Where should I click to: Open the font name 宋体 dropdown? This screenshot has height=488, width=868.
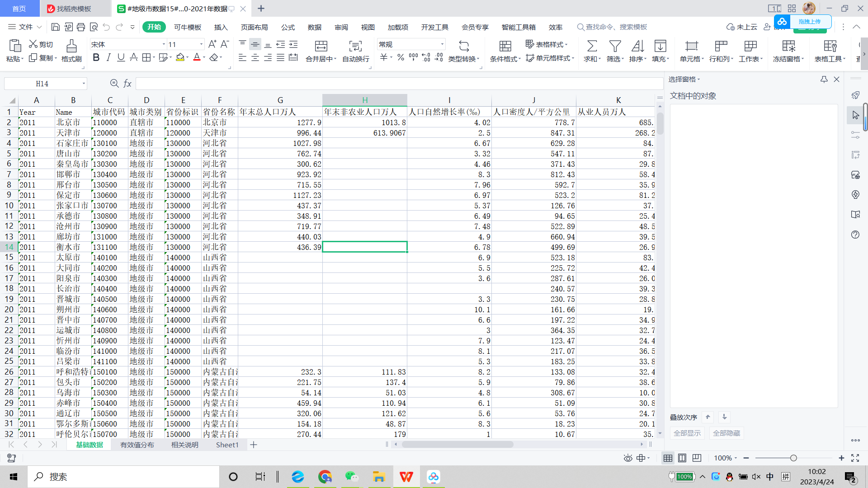164,44
